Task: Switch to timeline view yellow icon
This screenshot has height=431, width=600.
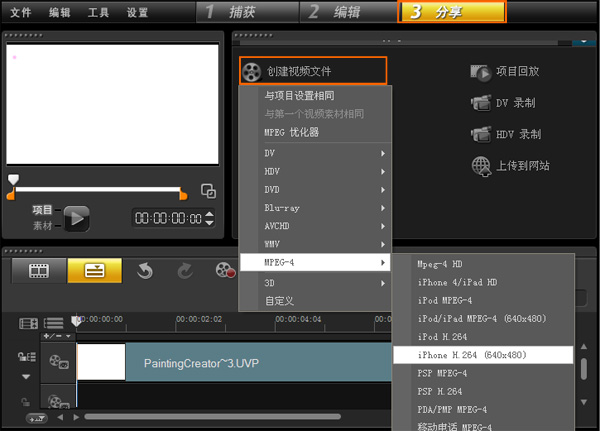Action: [95, 271]
